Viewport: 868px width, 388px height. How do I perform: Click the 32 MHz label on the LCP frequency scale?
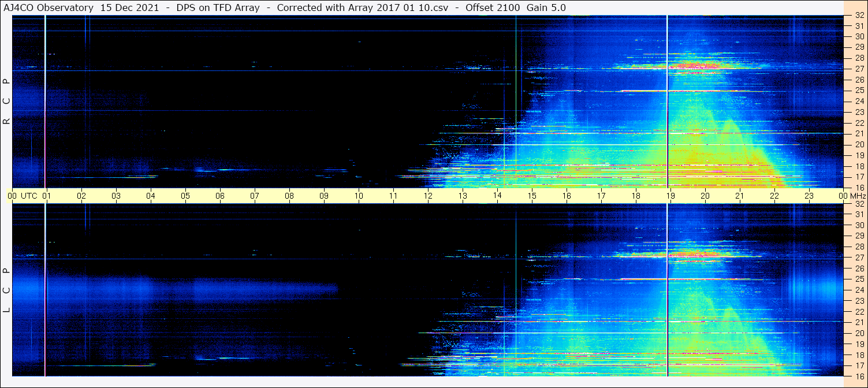(x=859, y=204)
